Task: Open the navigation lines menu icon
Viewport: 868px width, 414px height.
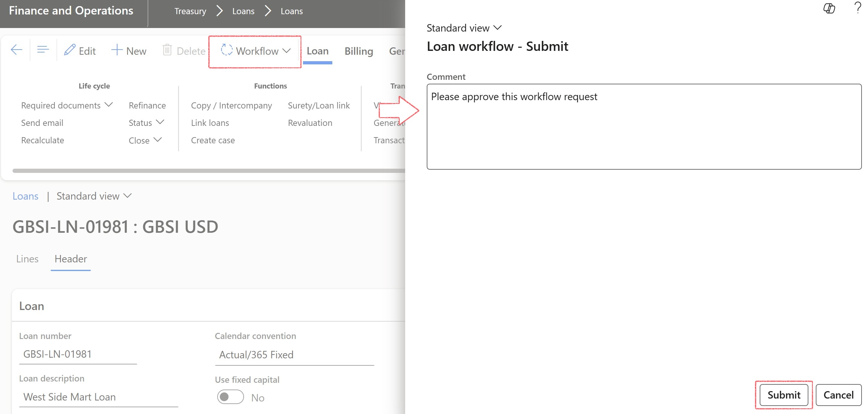Action: pos(43,50)
